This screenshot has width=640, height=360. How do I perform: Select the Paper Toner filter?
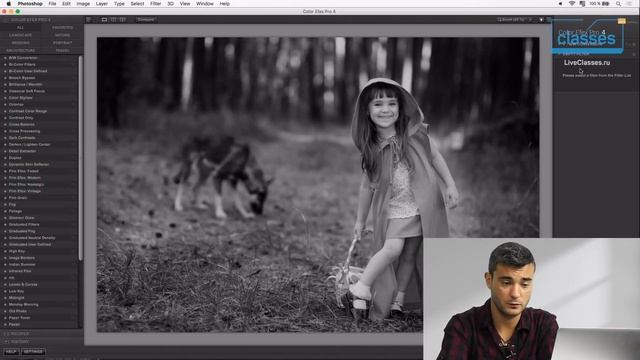20,318
